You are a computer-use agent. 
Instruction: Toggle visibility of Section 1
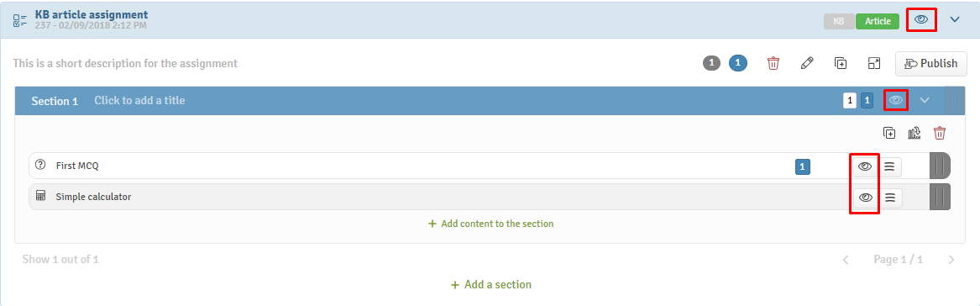(896, 100)
